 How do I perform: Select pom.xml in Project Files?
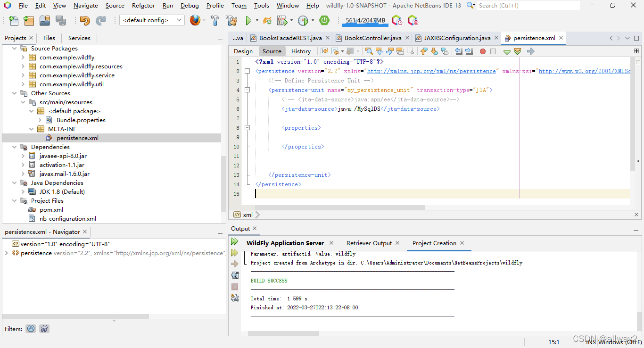point(51,210)
